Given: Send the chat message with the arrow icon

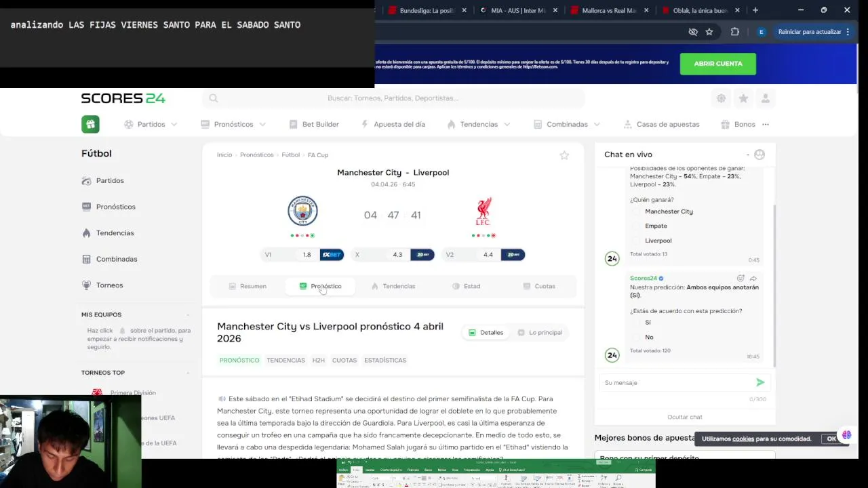Looking at the screenshot, I should click(x=760, y=382).
